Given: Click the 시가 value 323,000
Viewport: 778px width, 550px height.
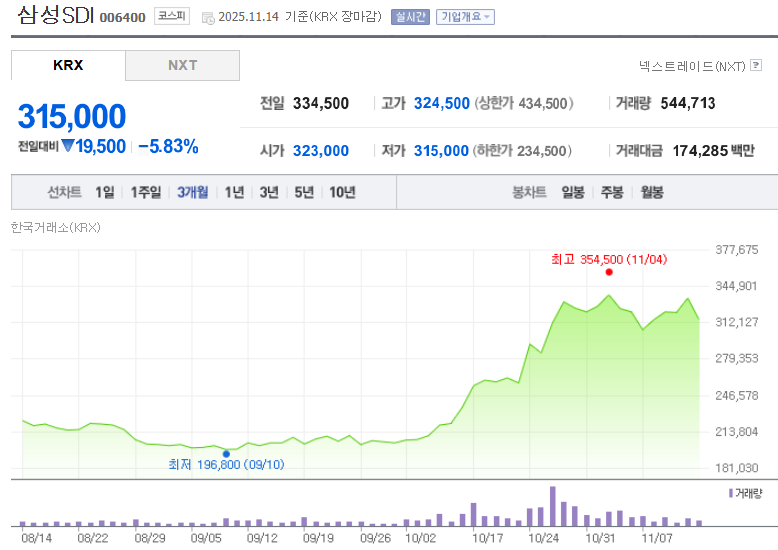Looking at the screenshot, I should click(321, 150).
